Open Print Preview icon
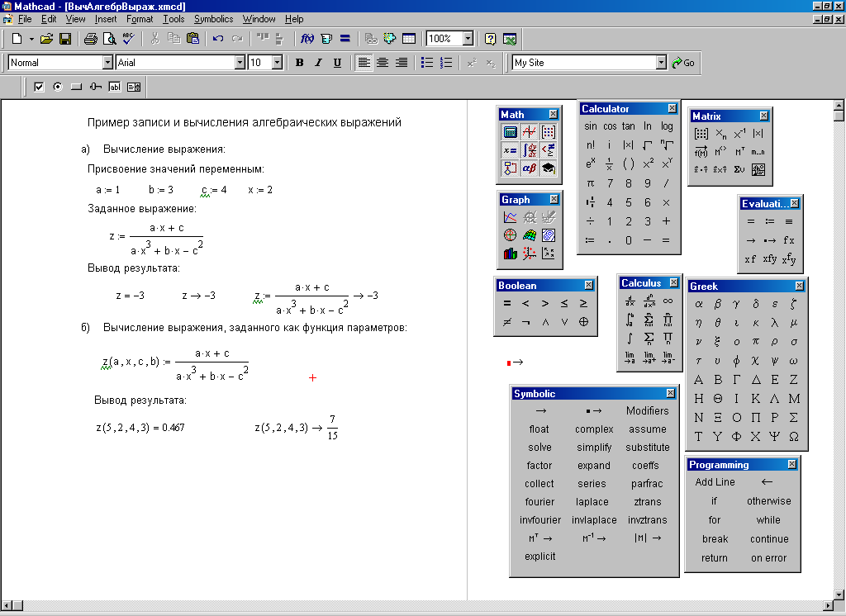 click(x=110, y=39)
